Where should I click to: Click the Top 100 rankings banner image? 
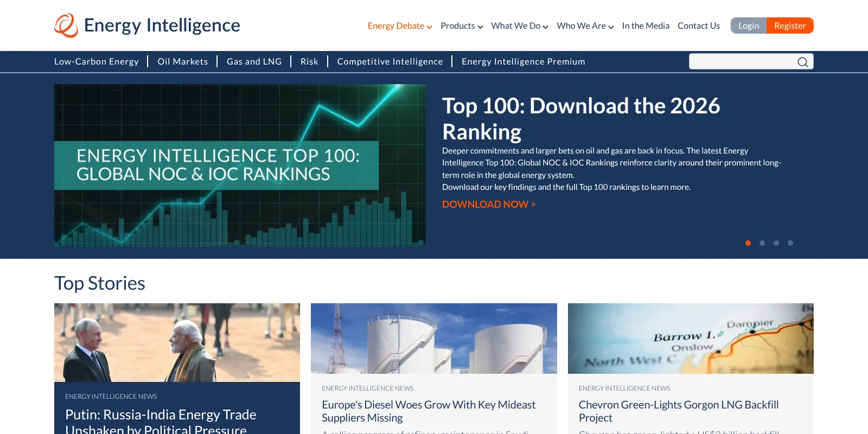pos(240,165)
